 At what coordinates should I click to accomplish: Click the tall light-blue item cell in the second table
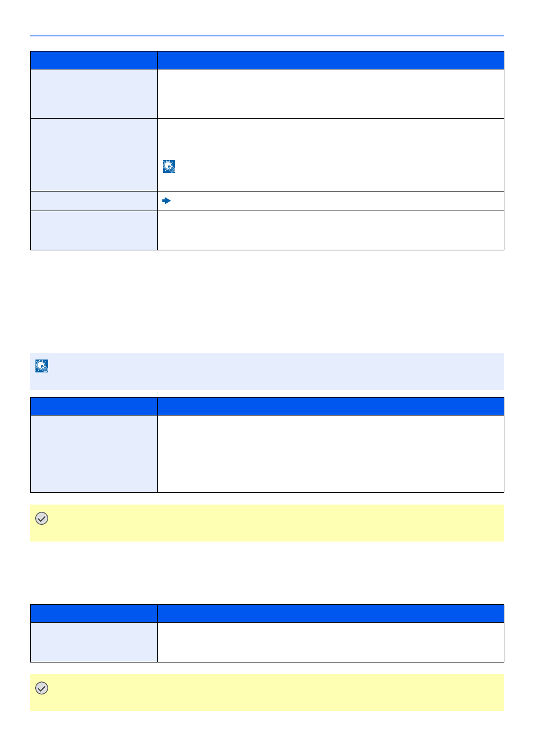[94, 454]
